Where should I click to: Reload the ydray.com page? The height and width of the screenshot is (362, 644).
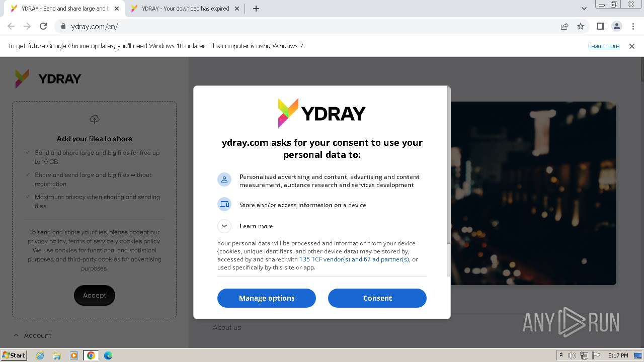pos(43,27)
